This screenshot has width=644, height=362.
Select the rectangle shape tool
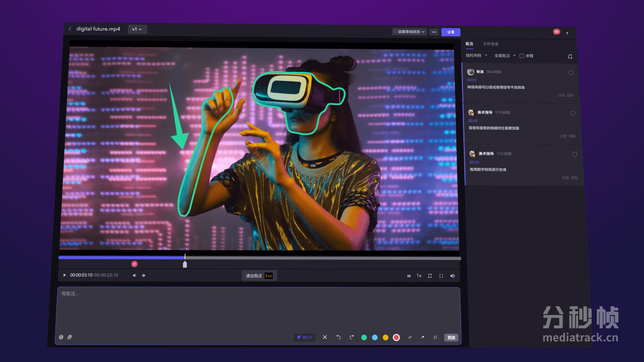pos(435,337)
